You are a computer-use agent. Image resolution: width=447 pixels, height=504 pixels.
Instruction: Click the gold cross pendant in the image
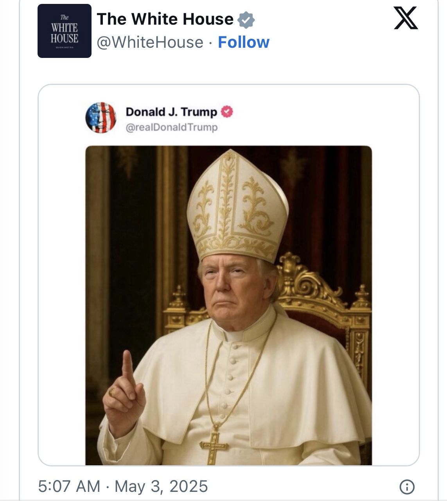coord(213,445)
